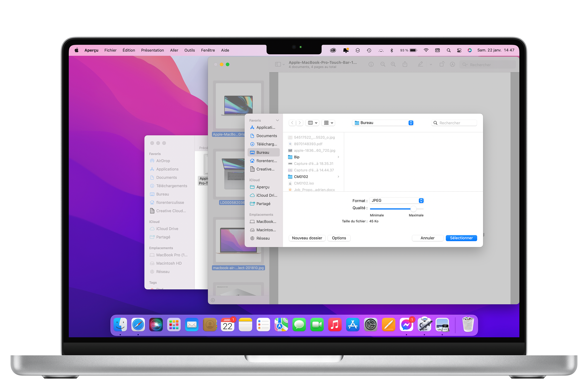Image resolution: width=588 pixels, height=382 pixels.
Task: Open Messages in the Dock
Action: click(299, 325)
